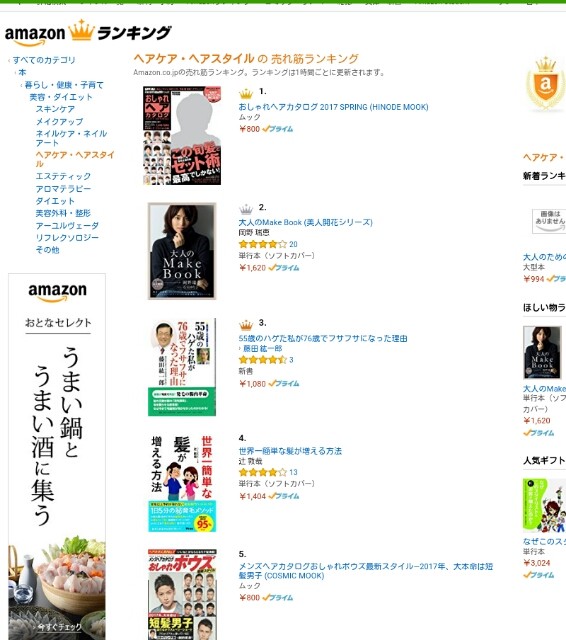The height and width of the screenshot is (640, 566).
Task: Click the おしゃれボウズ cover image
Action: [182, 594]
